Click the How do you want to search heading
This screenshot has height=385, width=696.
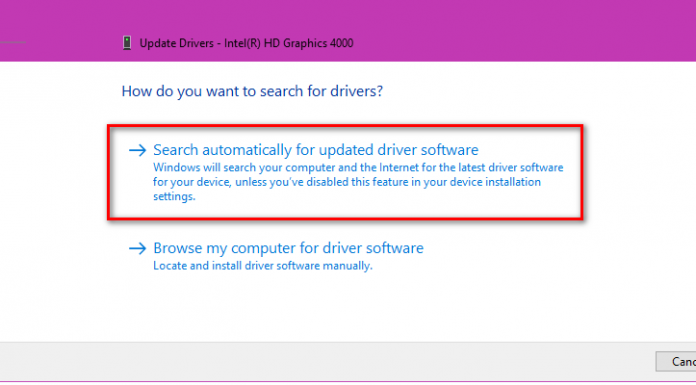pos(252,91)
